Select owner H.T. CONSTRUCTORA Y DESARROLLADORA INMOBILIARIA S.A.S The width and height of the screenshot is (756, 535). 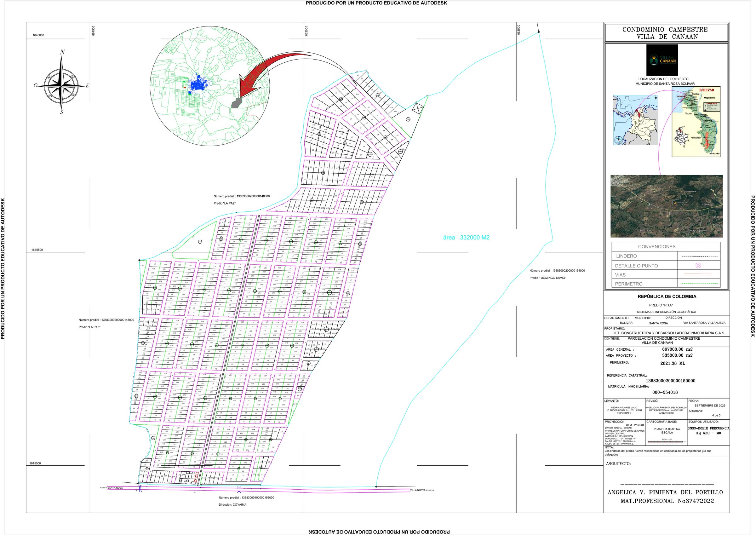[x=669, y=333]
